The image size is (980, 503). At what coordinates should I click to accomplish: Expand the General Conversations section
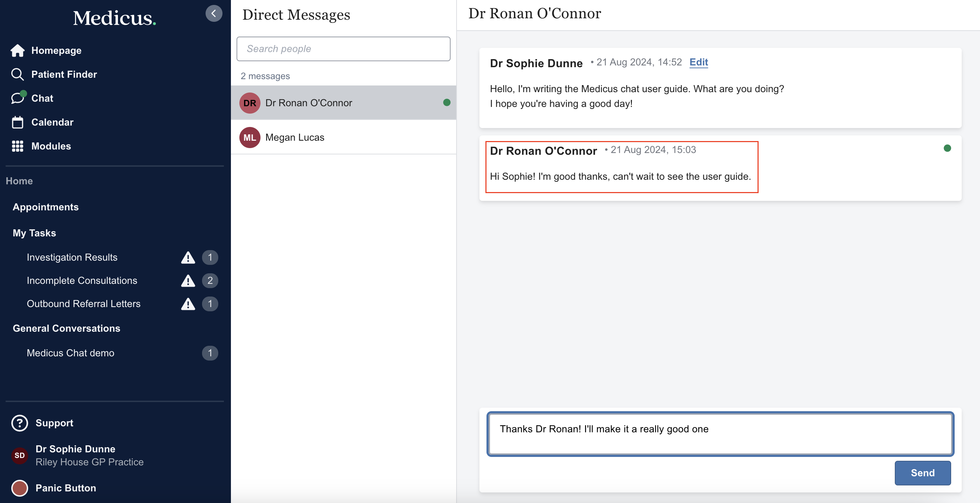click(x=67, y=329)
